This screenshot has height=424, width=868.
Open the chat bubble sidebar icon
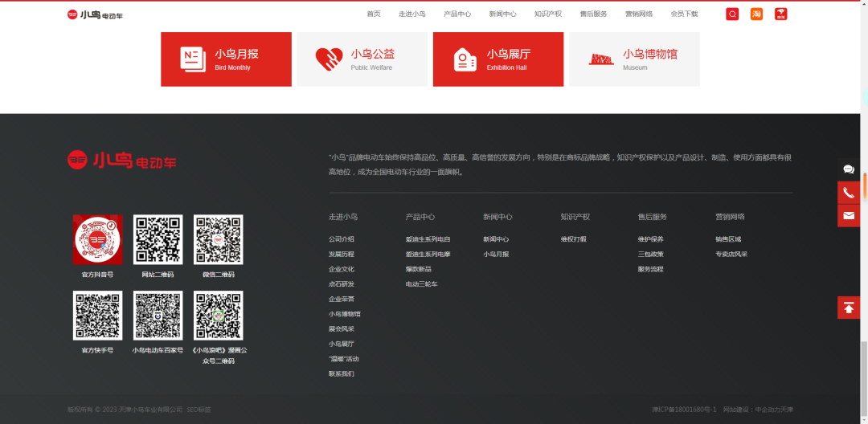849,169
